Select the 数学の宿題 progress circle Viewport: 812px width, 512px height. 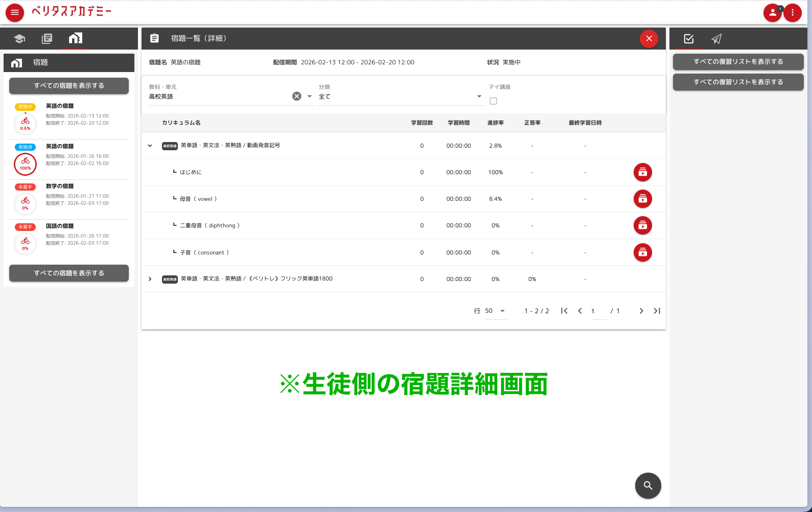pyautogui.click(x=25, y=204)
